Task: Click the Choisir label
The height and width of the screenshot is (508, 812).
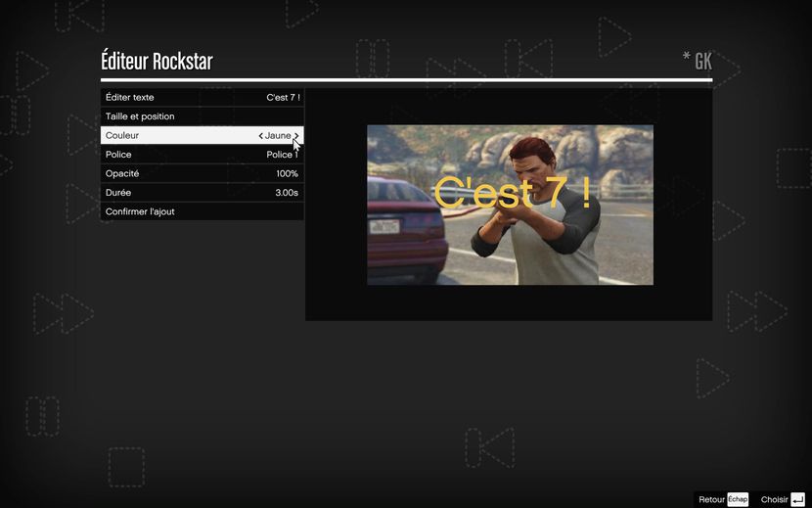Action: tap(774, 500)
